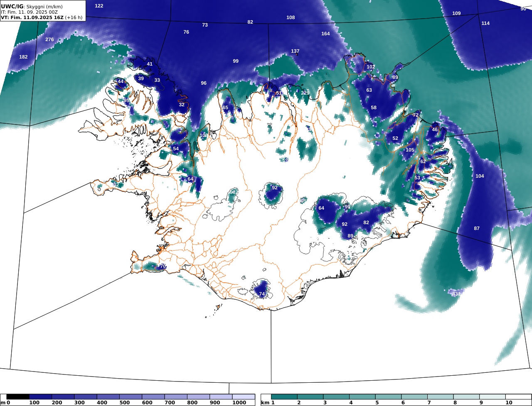This screenshot has width=532, height=406.
Task: Click the visibility value 431 on the map
Action: pos(456,294)
